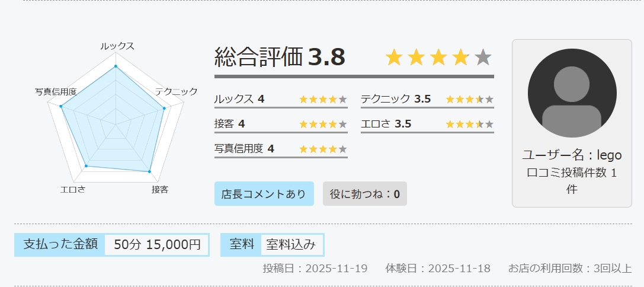Screen dimensions: 644x287
Task: Click the user avatar profile icon
Action: (x=572, y=93)
